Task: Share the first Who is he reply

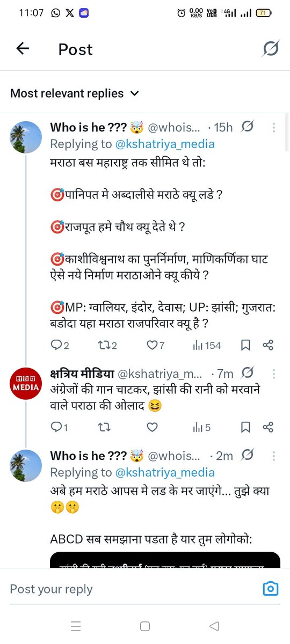Action: (268, 346)
